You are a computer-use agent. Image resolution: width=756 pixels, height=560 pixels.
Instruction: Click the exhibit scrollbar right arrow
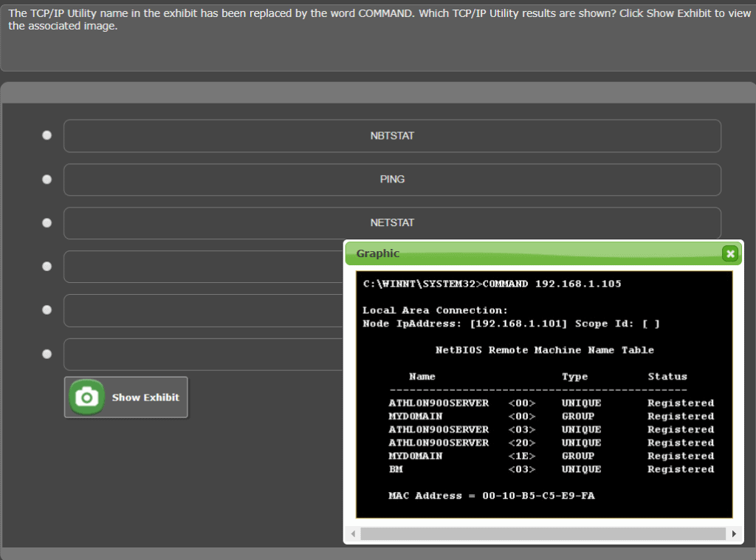pyautogui.click(x=734, y=533)
